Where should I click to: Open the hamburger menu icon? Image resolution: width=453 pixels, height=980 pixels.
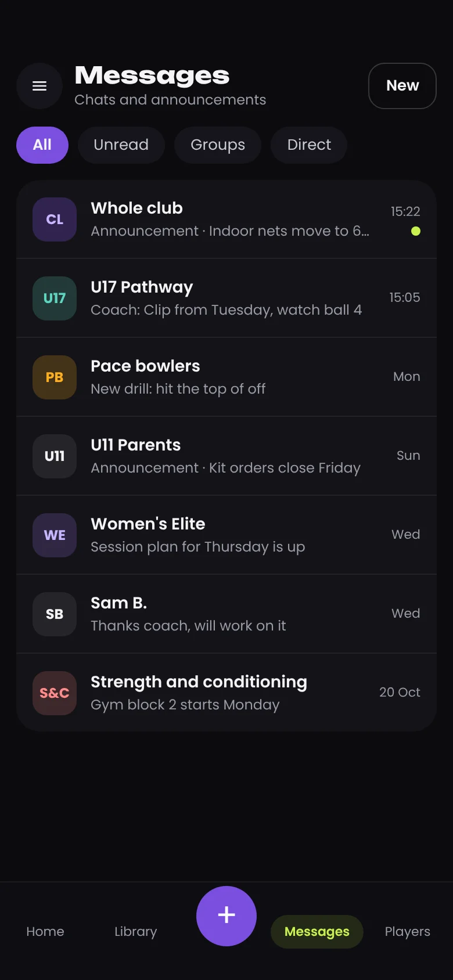(x=39, y=86)
